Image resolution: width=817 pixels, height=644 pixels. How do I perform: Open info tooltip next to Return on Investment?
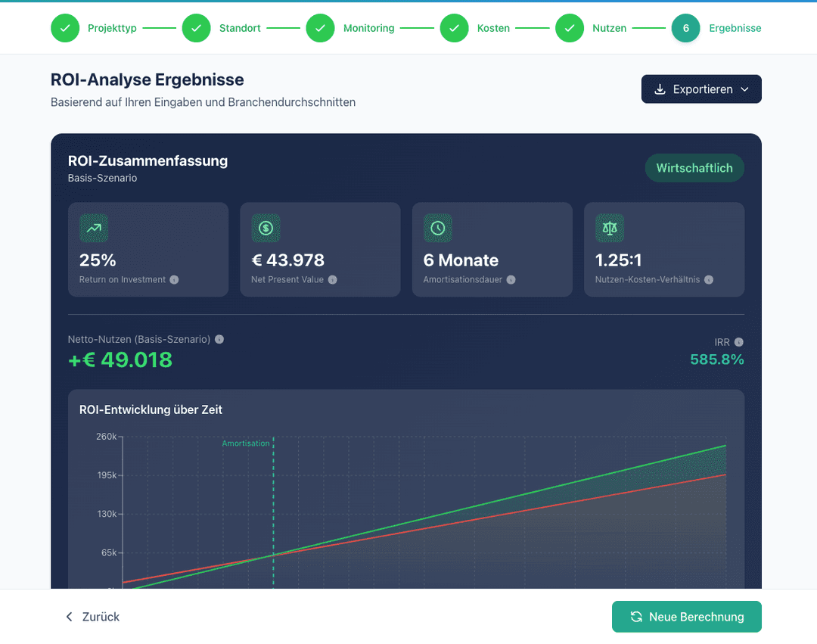[174, 280]
